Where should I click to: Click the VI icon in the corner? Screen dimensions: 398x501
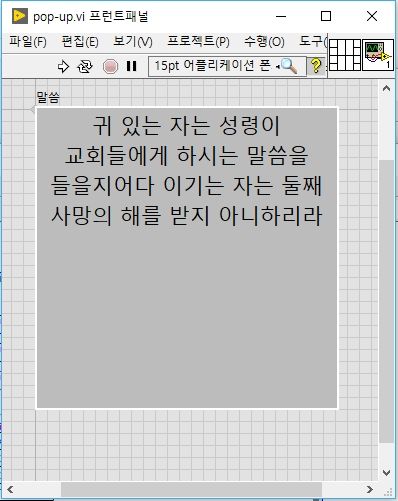coord(378,55)
